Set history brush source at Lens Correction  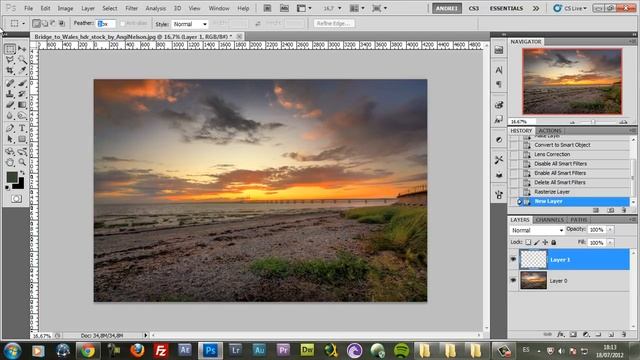pos(513,154)
